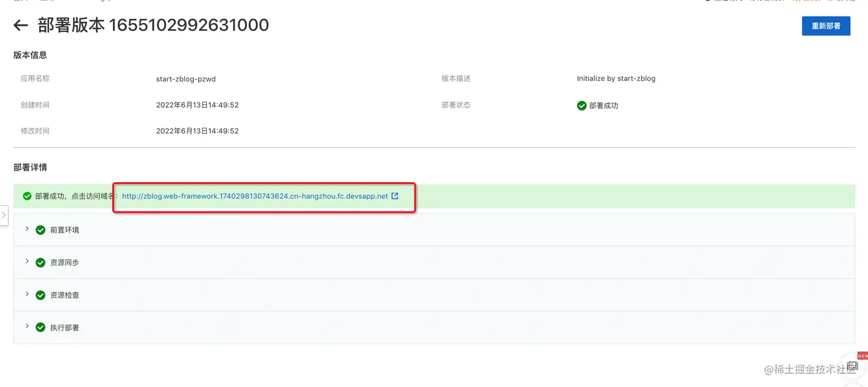Image resolution: width=868 pixels, height=387 pixels.
Task: Click the 部署成功 status check icon
Action: [x=582, y=105]
